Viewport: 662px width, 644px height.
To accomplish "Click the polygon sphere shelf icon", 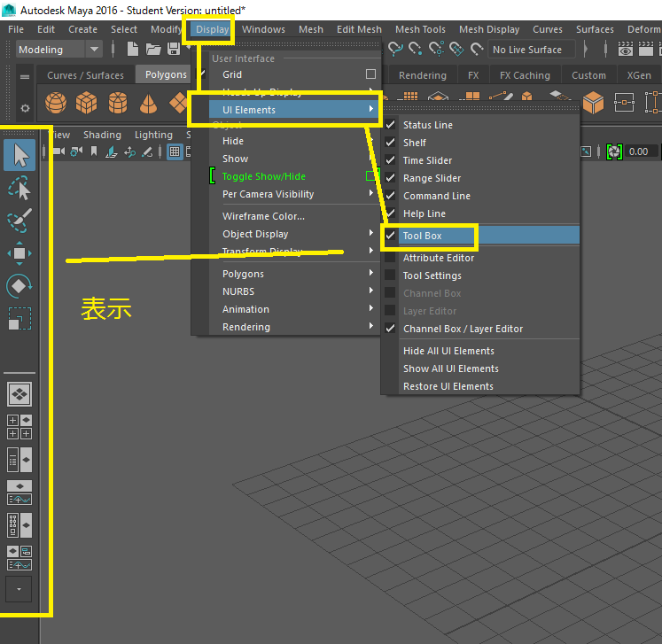I will coord(58,104).
